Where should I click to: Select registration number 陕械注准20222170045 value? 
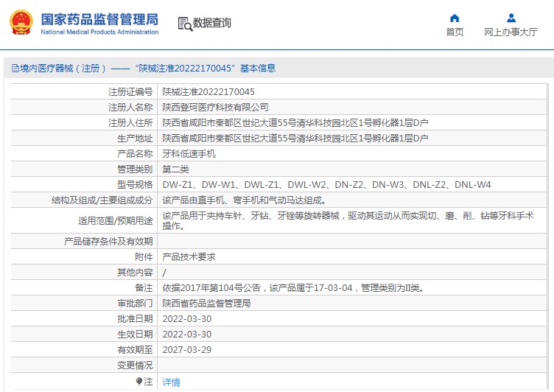208,92
